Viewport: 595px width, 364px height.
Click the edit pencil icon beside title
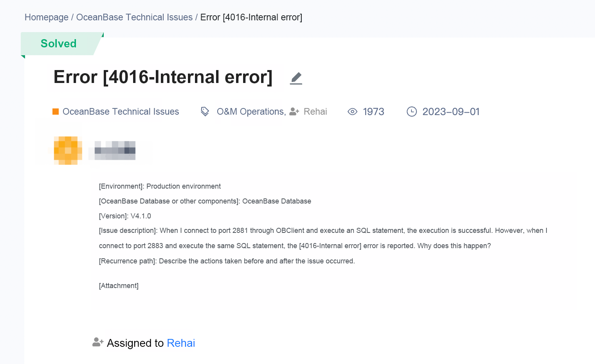coord(296,78)
